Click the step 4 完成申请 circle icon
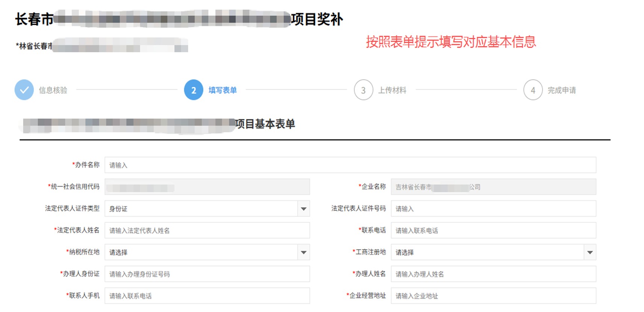Image resolution: width=644 pixels, height=312 pixels. [x=533, y=90]
